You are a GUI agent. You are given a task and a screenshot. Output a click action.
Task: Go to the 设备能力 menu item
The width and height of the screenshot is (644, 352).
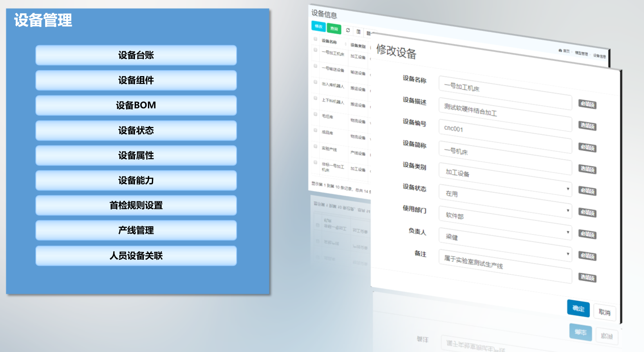pyautogui.click(x=136, y=180)
